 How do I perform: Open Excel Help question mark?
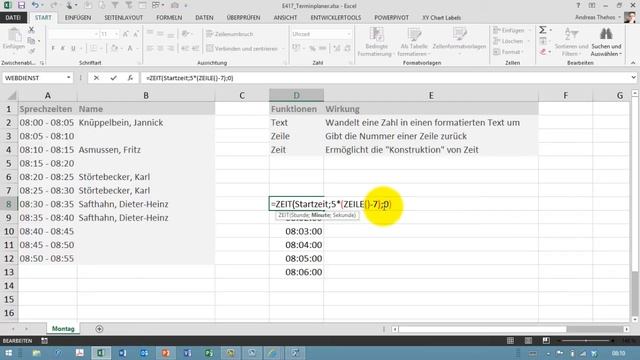[x=578, y=5]
